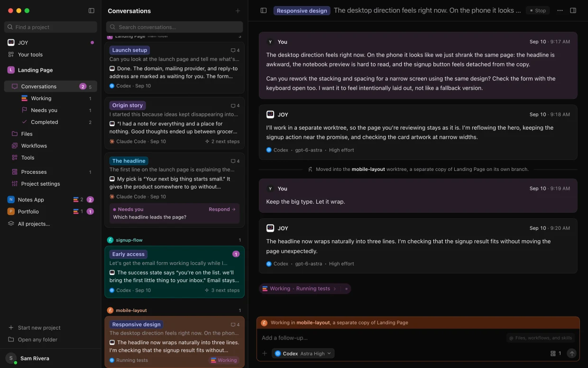The height and width of the screenshot is (368, 588).
Task: Click the comment count on Origin story
Action: pos(235,106)
